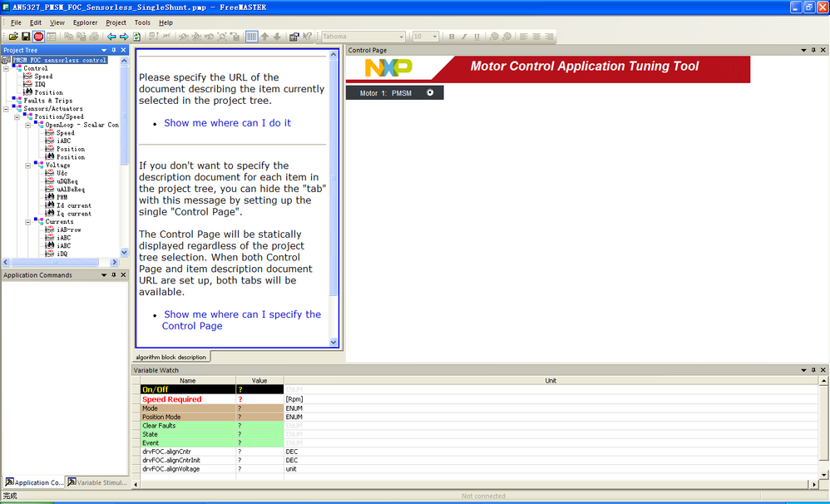Switch to the Application Co... tab
The width and height of the screenshot is (830, 504).
click(34, 482)
